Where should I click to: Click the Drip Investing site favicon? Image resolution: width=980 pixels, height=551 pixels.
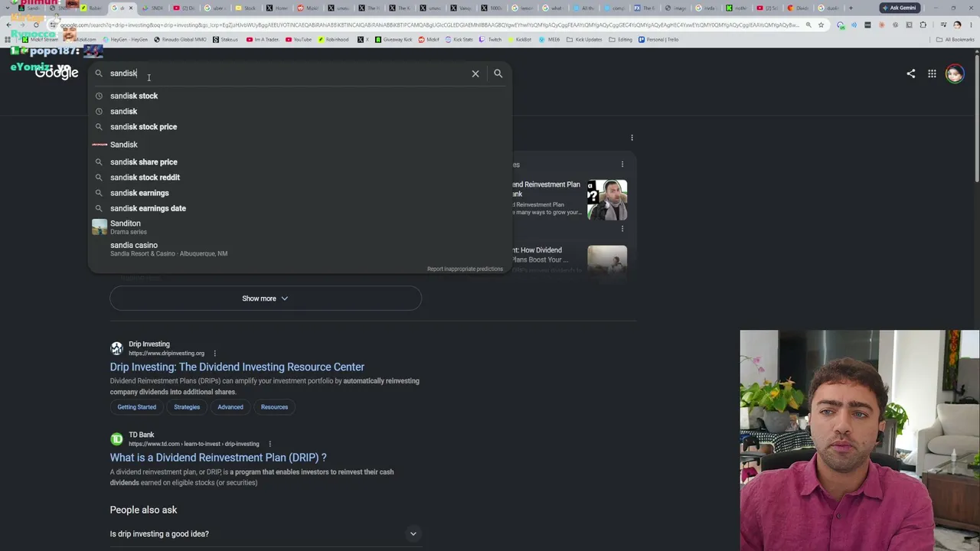[x=116, y=348]
